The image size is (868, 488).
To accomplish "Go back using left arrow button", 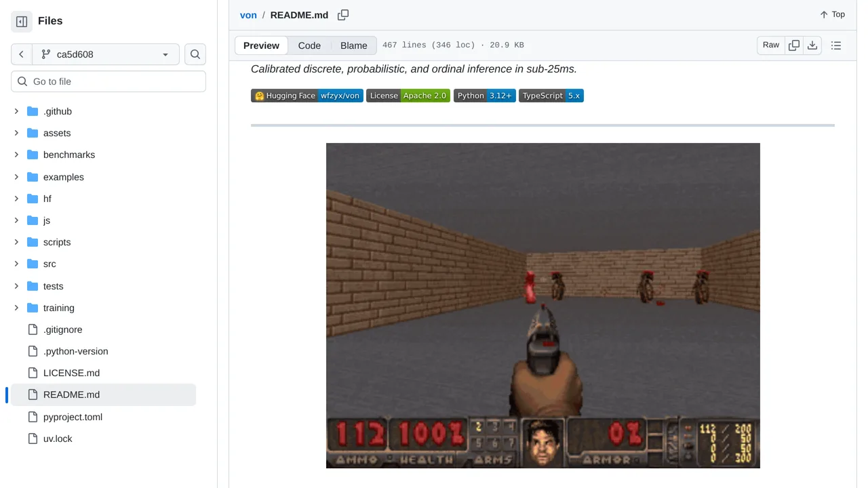I will click(x=21, y=54).
